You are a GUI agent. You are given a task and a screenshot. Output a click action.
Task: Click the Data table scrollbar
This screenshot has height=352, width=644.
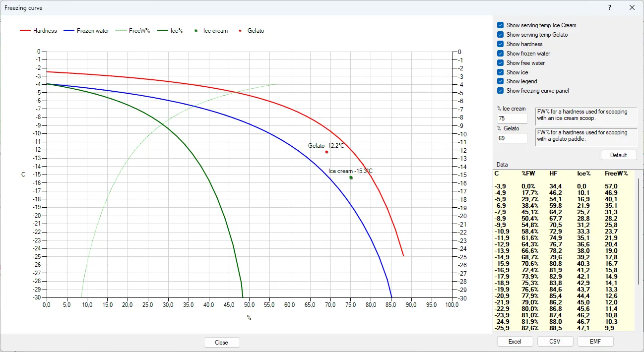coord(639,232)
